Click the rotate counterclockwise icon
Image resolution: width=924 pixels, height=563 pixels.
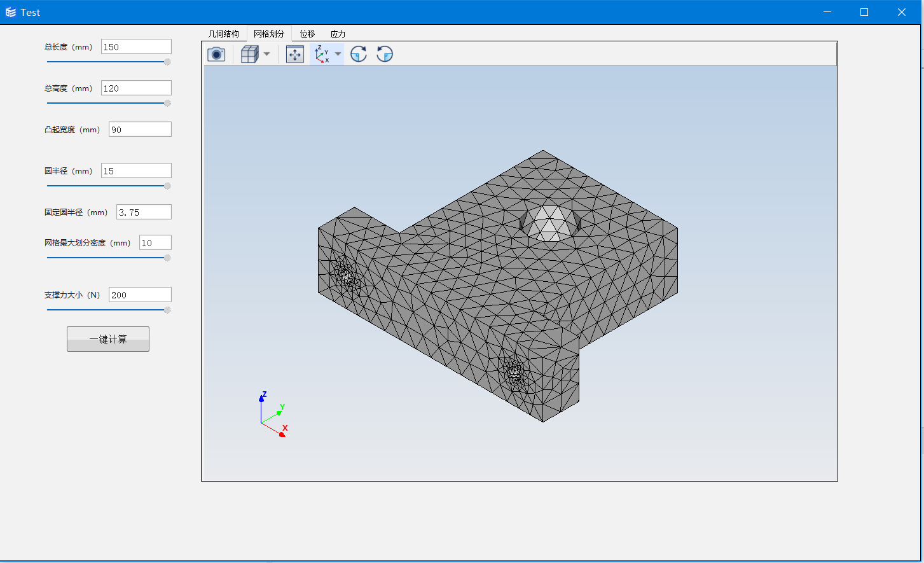[385, 54]
